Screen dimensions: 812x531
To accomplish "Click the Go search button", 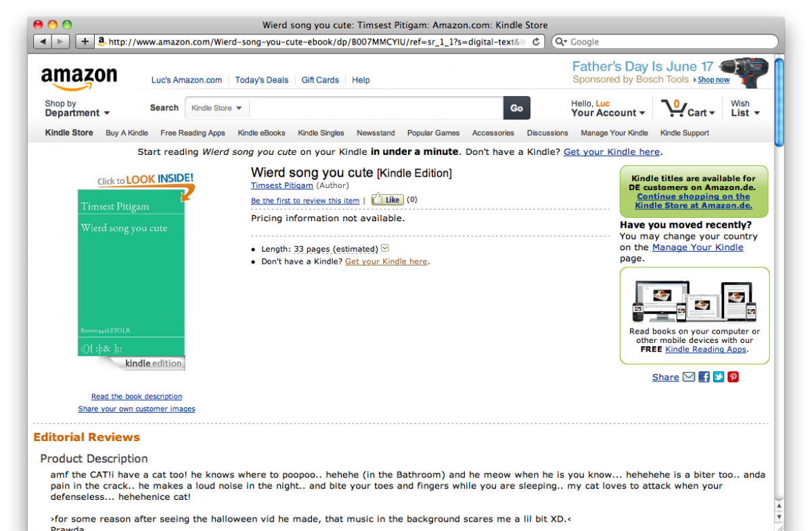I will pyautogui.click(x=516, y=108).
